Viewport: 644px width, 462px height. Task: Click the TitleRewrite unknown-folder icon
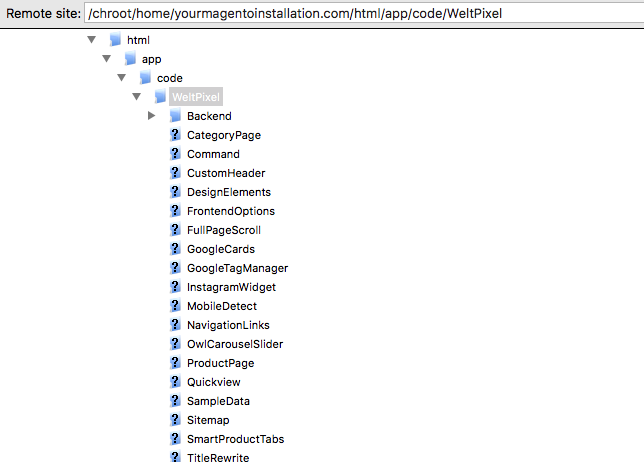pyautogui.click(x=175, y=457)
